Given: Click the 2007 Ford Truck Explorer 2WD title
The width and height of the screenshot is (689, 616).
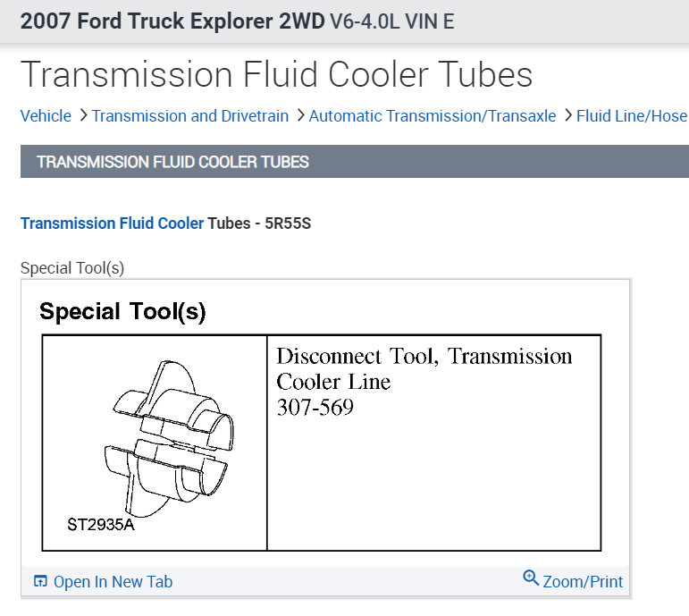Looking at the screenshot, I should tap(172, 21).
